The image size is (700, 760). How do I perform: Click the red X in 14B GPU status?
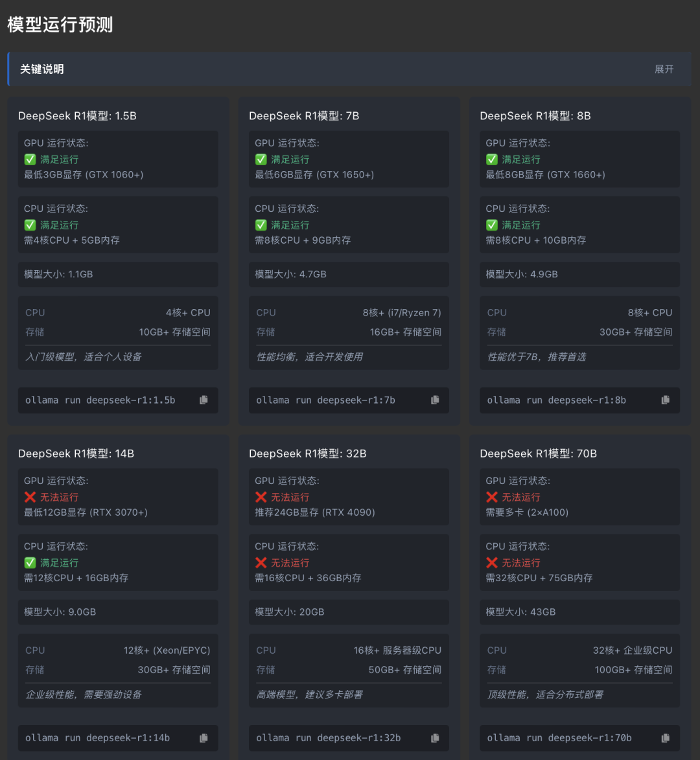click(30, 497)
